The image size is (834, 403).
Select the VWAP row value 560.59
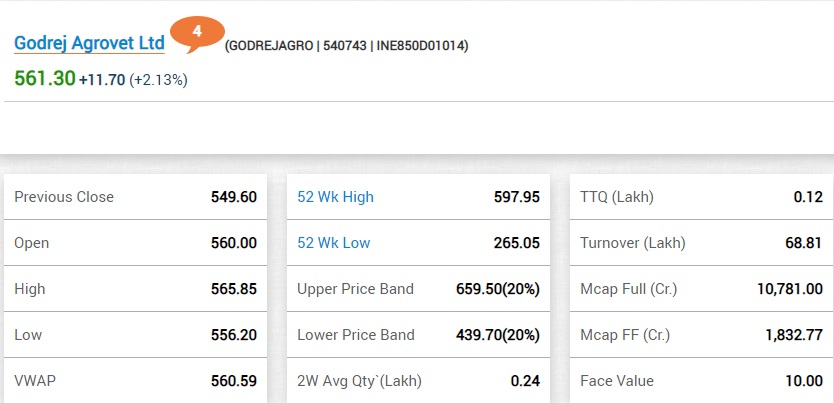tap(233, 381)
